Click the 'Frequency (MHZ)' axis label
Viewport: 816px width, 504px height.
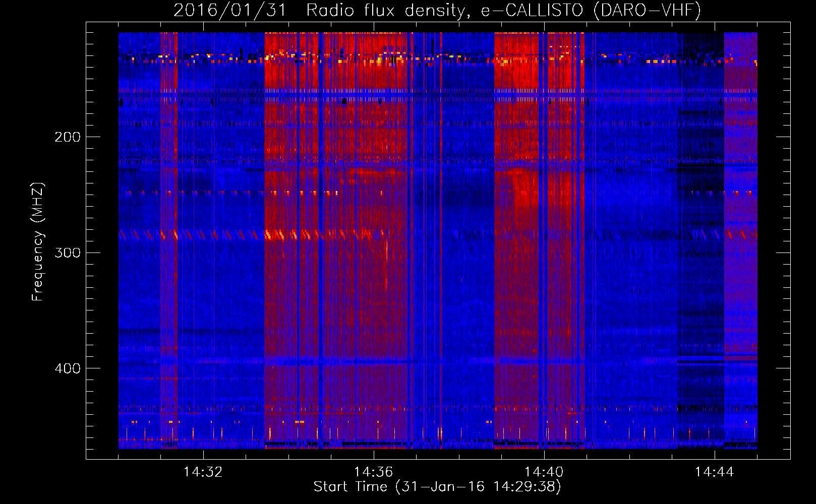point(38,241)
